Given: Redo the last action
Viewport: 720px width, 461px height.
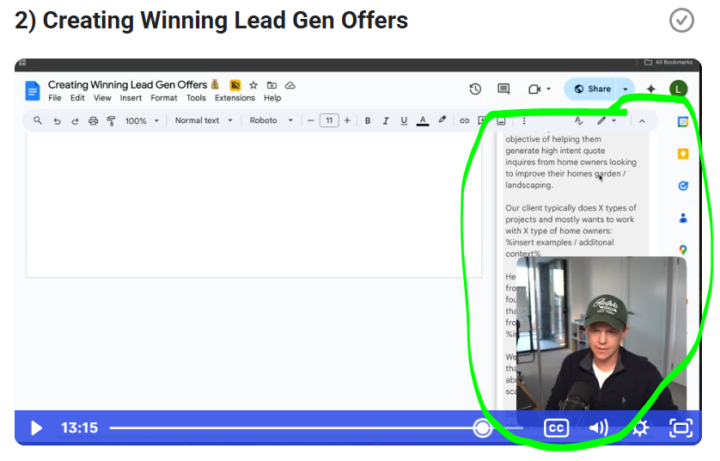Looking at the screenshot, I should (75, 121).
